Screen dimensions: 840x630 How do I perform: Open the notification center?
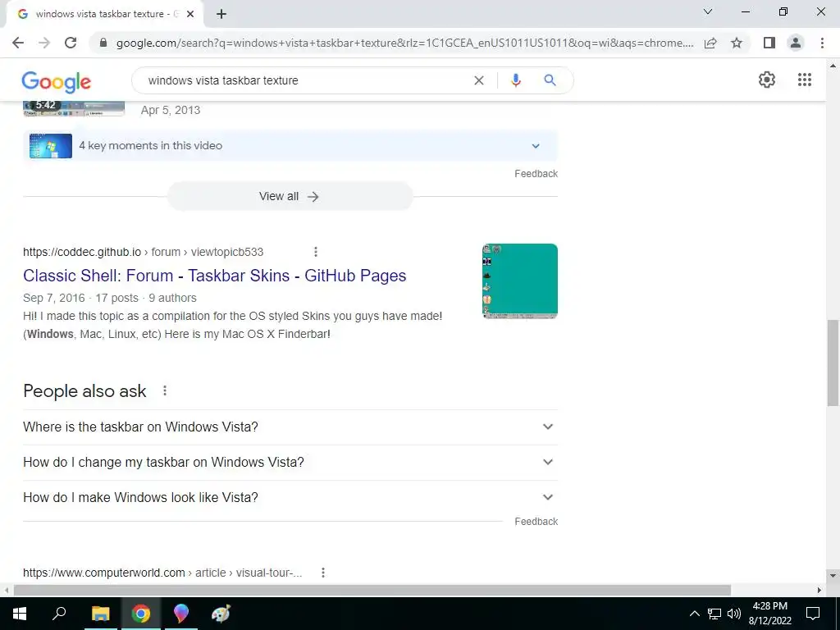[x=813, y=614]
